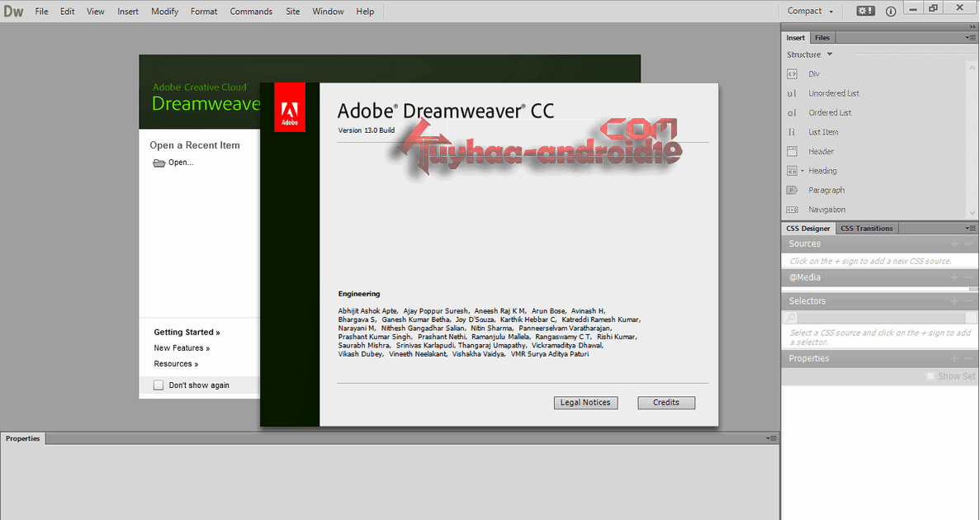Click the Adobe logo on the About dialog
980x520 pixels.
(290, 106)
